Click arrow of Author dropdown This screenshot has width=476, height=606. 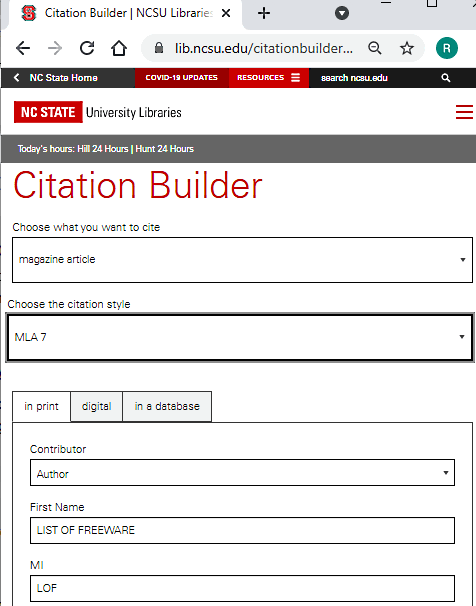pos(445,473)
